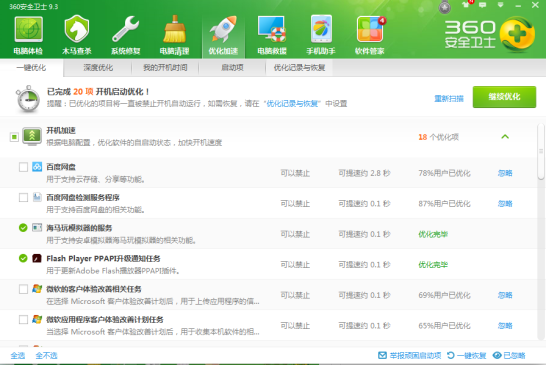Click the "18 个优化项" count text
This screenshot has width=546, height=365.
[438, 137]
